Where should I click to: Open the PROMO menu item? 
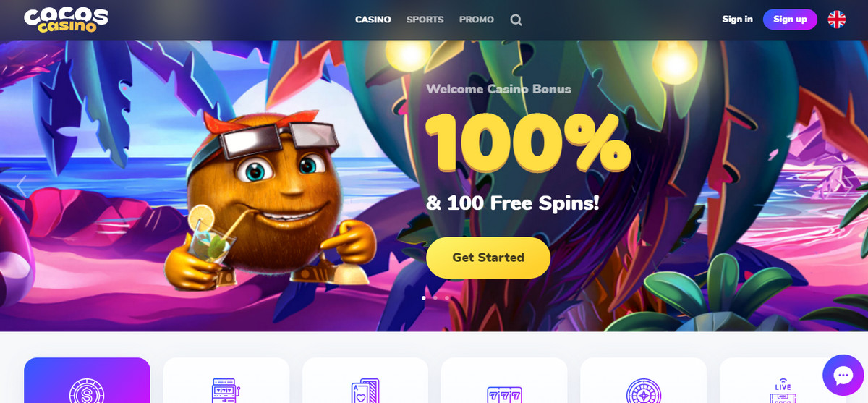pos(477,20)
